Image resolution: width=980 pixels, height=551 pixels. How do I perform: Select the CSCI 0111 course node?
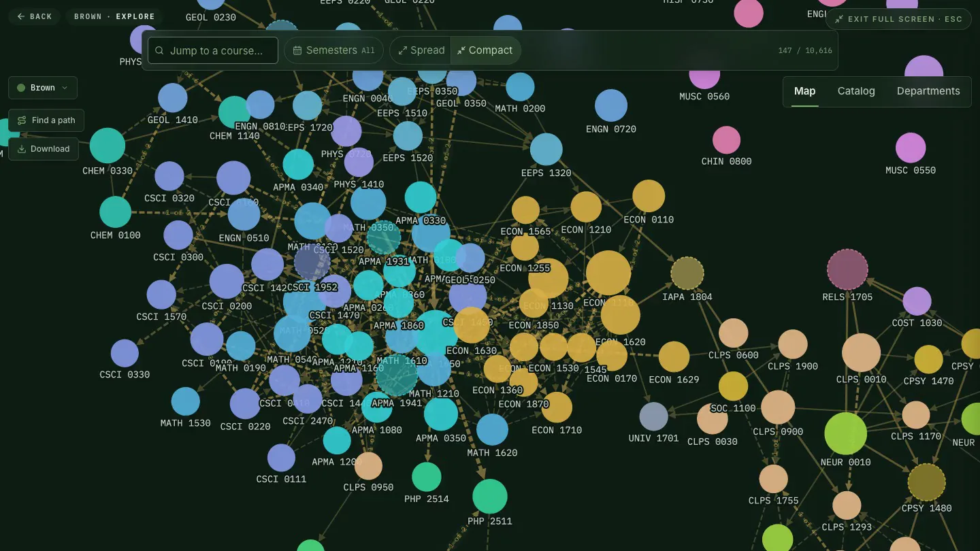pyautogui.click(x=281, y=458)
